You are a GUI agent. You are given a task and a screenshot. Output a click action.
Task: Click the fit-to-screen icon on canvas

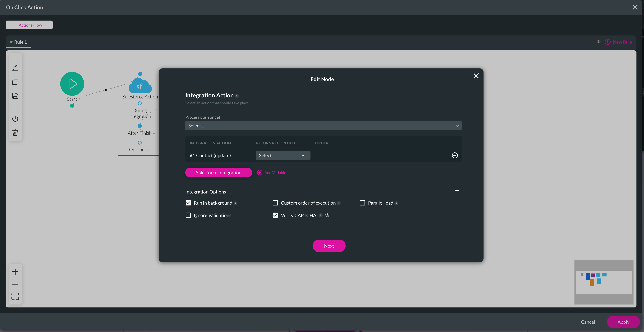pyautogui.click(x=15, y=296)
